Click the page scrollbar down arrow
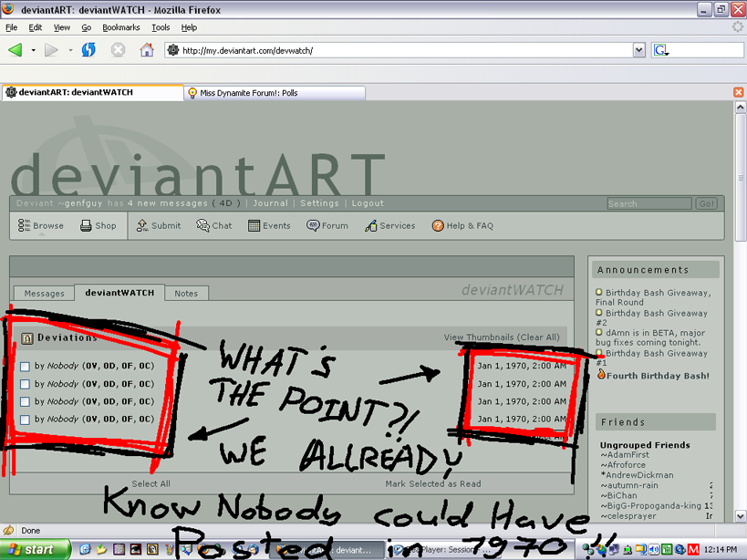The height and width of the screenshot is (560, 747). 740,515
